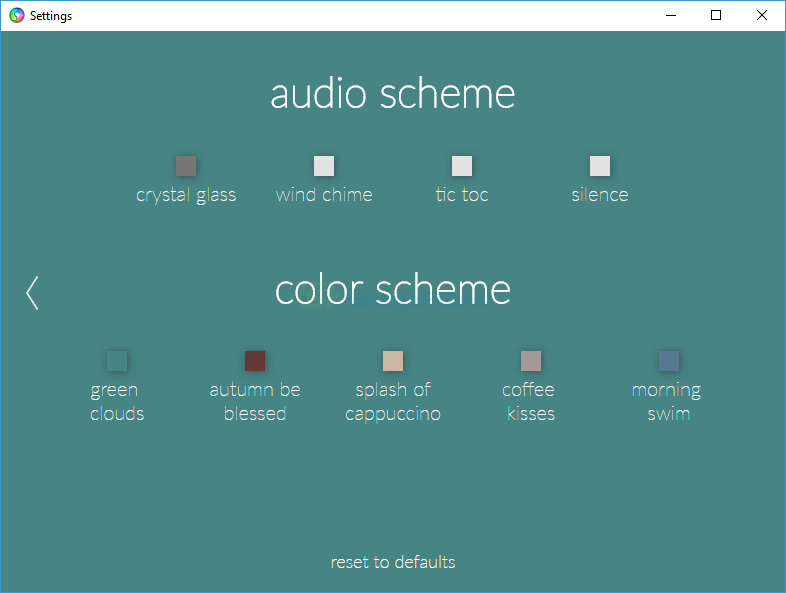
Task: Click the coffee kisses text label
Action: click(x=529, y=402)
